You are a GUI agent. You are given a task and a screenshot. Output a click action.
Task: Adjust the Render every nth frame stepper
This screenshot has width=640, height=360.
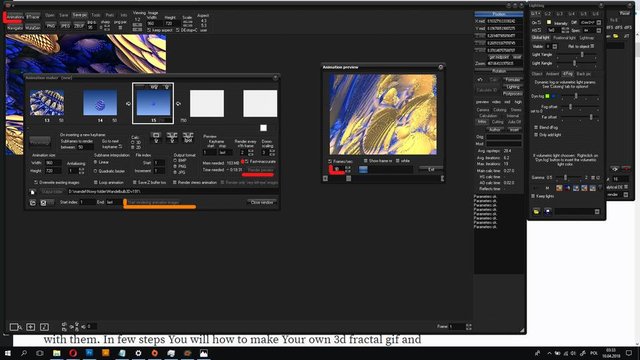coord(251,152)
